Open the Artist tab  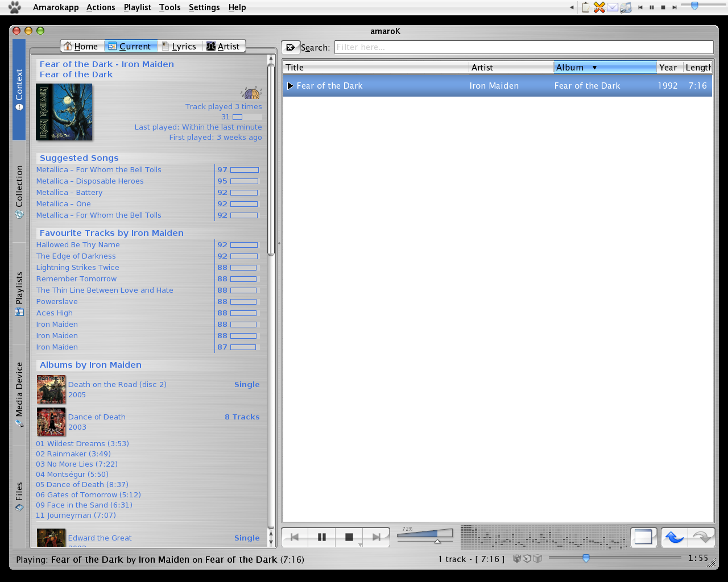click(224, 46)
